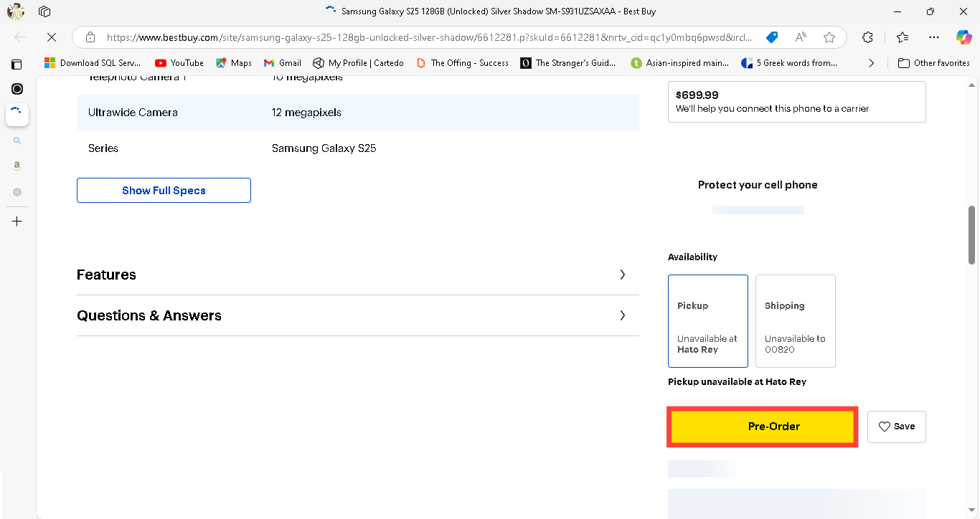Activate Read aloud in the address bar

click(x=801, y=37)
